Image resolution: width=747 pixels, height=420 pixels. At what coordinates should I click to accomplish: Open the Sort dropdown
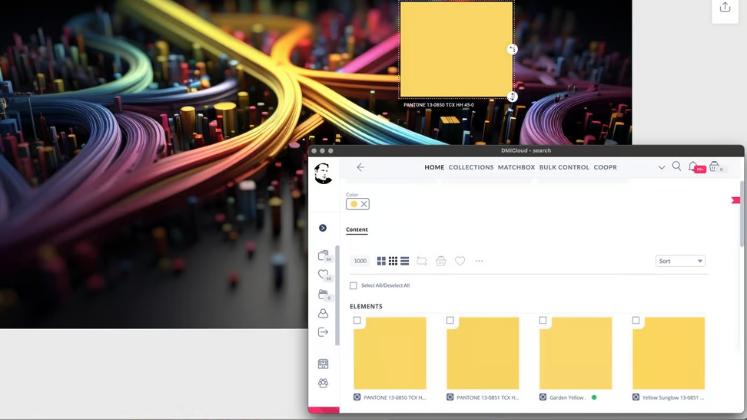680,261
